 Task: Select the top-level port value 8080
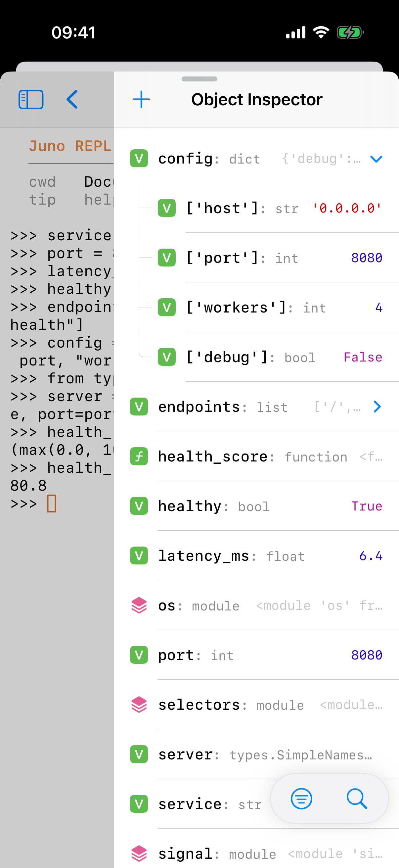367,655
